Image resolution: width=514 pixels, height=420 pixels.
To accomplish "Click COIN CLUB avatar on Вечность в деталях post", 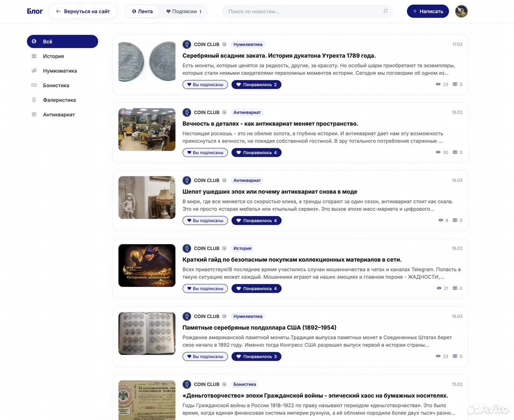I will tap(187, 112).
